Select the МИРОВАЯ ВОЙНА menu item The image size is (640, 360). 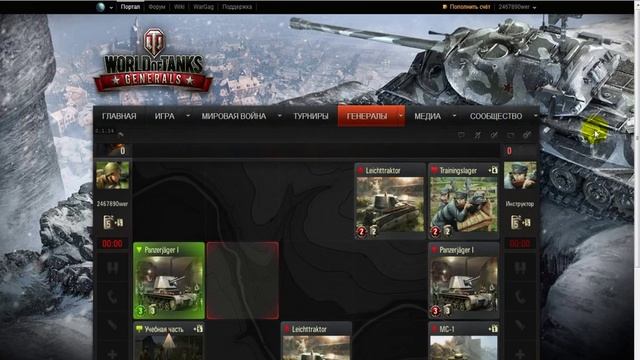click(233, 116)
